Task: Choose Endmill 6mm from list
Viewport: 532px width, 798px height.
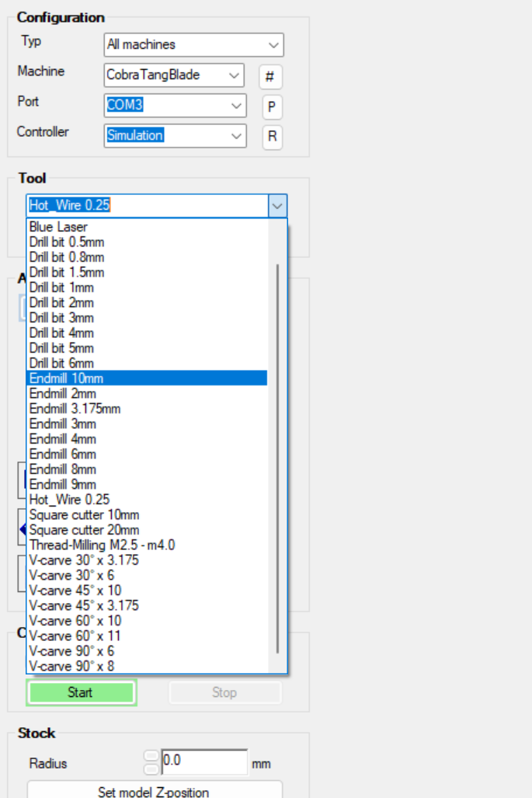Action: pyautogui.click(x=147, y=454)
